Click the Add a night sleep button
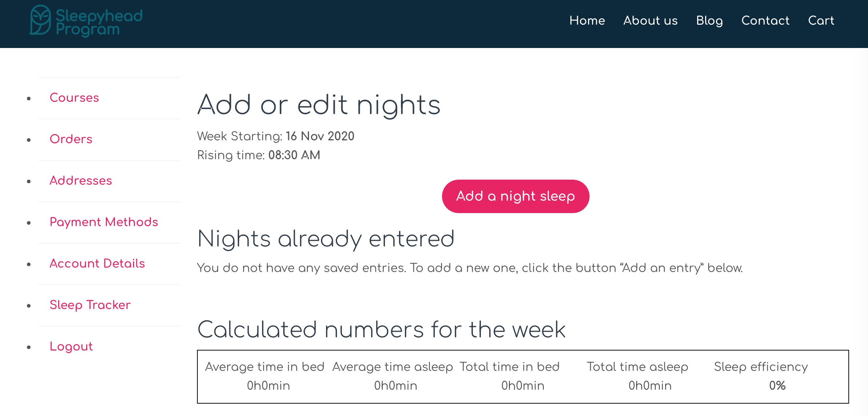Viewport: 868px width, 416px height. click(515, 196)
